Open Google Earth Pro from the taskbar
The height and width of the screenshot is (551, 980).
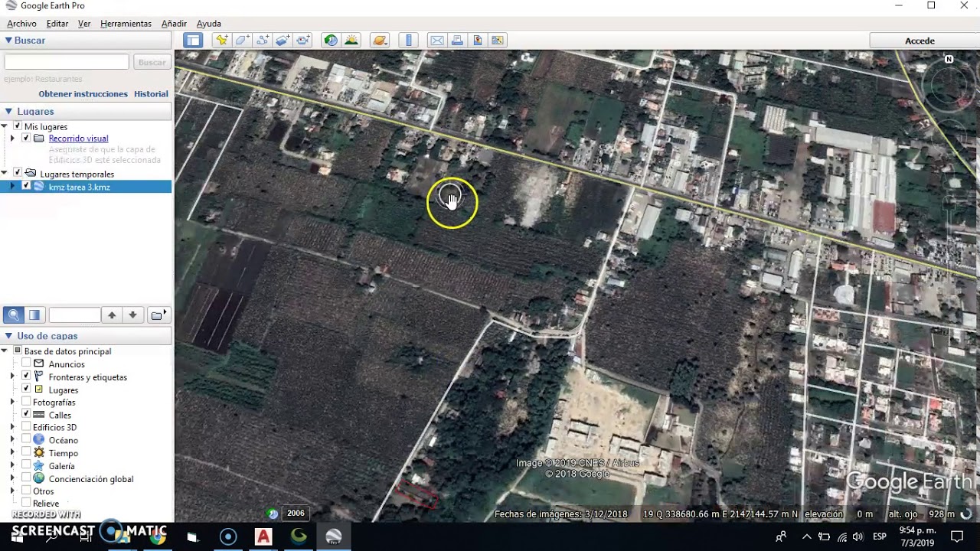click(334, 536)
